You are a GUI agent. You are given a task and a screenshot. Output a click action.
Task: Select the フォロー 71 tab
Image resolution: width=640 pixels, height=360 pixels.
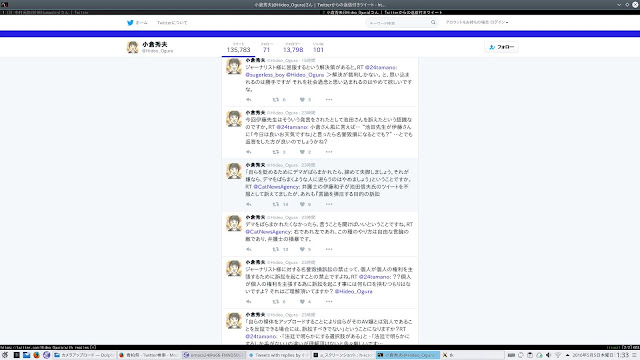[x=267, y=48]
